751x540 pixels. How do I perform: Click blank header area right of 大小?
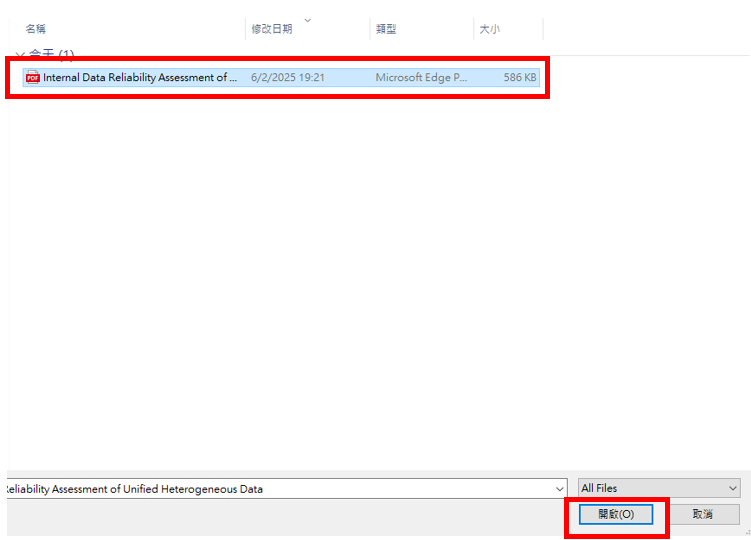click(640, 29)
